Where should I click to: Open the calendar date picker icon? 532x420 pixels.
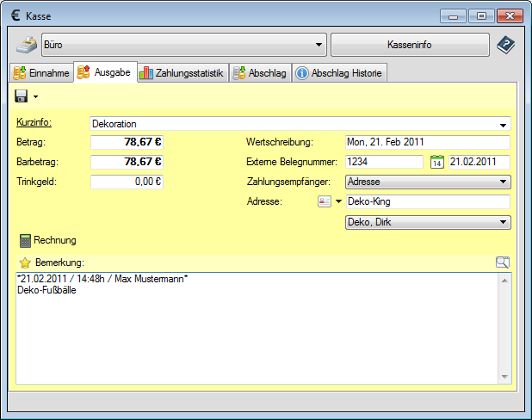[436, 162]
